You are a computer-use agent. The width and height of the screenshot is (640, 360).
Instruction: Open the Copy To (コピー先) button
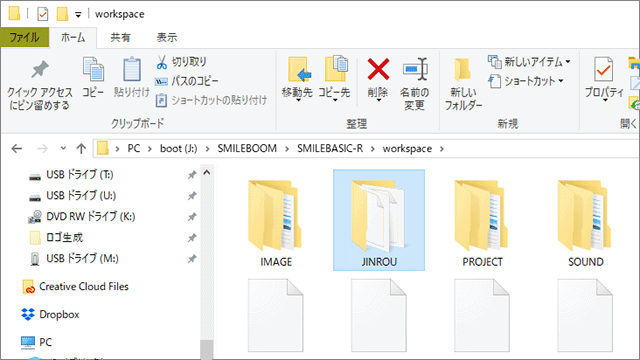coord(335,80)
